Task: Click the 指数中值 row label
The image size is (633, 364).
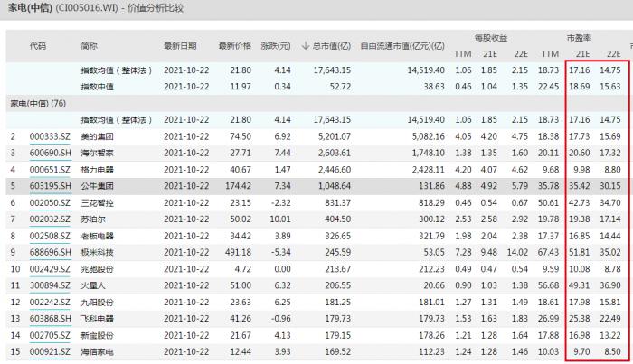Action: (x=98, y=87)
